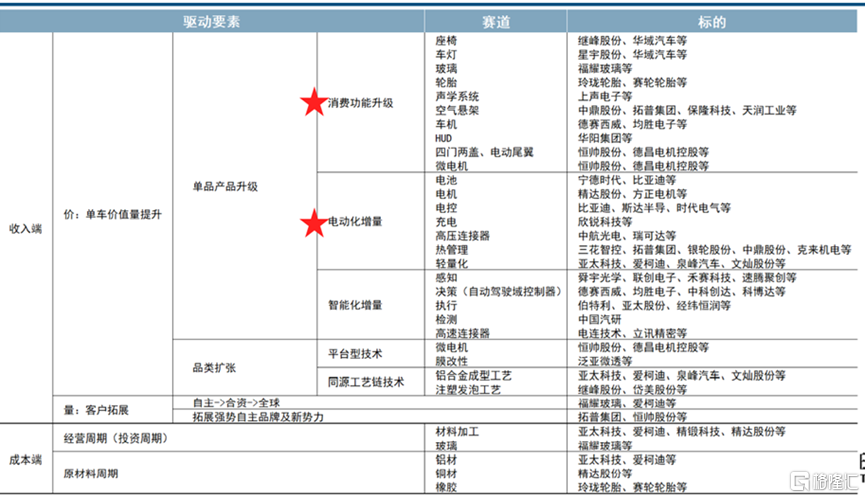
Task: Click the 智能化增量 label
Action: [355, 305]
